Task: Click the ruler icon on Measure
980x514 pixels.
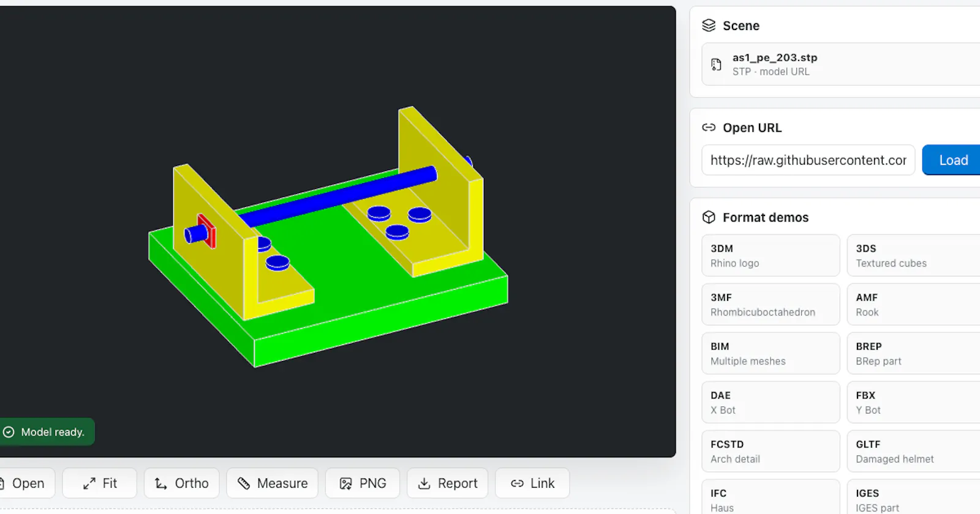Action: coord(244,483)
